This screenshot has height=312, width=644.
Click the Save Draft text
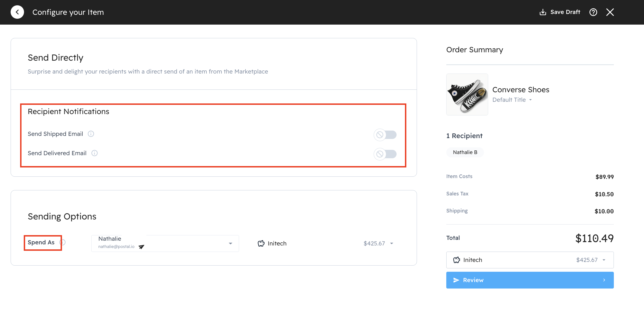coord(565,12)
